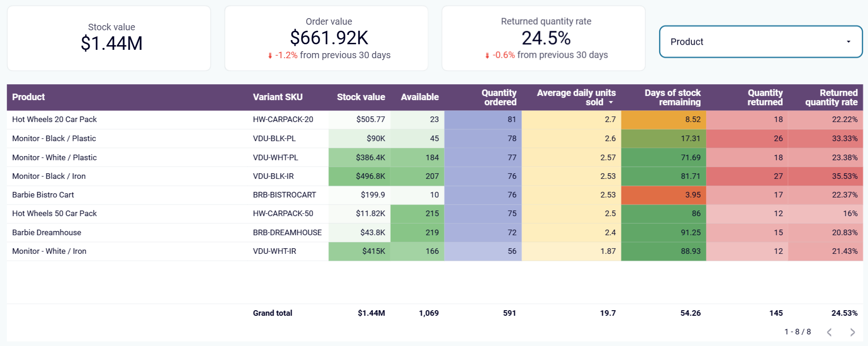Click SKU HW-CARPACK-20
Screen dimensions: 868x346
click(283, 120)
